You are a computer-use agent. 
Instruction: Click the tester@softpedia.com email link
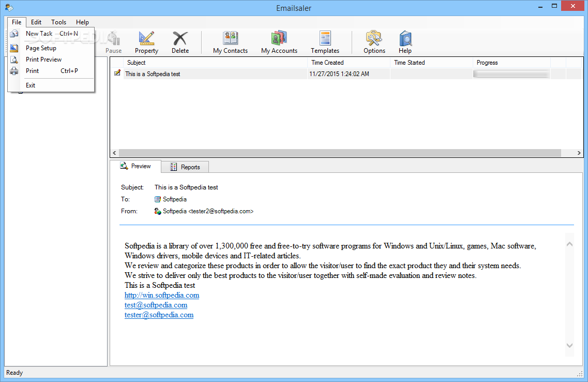pyautogui.click(x=159, y=315)
